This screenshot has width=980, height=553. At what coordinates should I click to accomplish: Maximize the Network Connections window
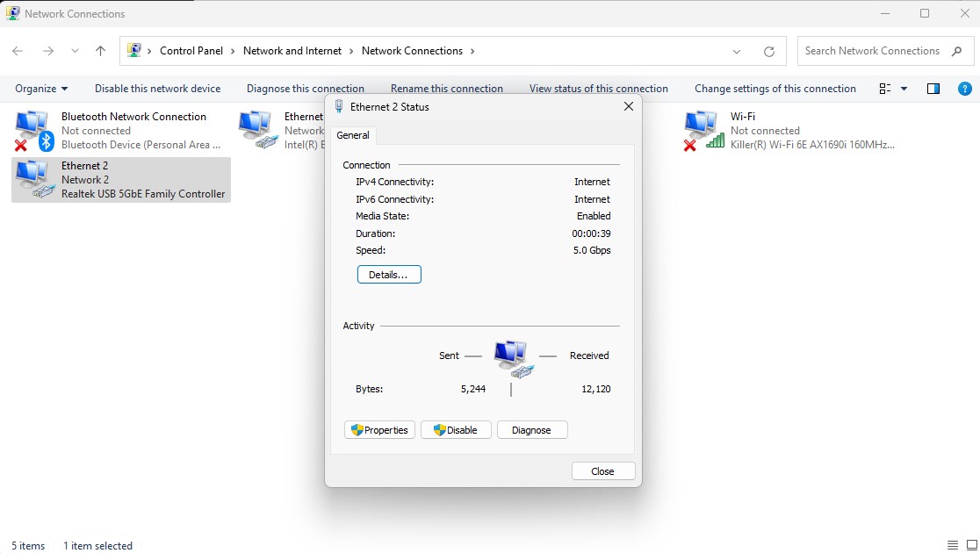pyautogui.click(x=925, y=13)
